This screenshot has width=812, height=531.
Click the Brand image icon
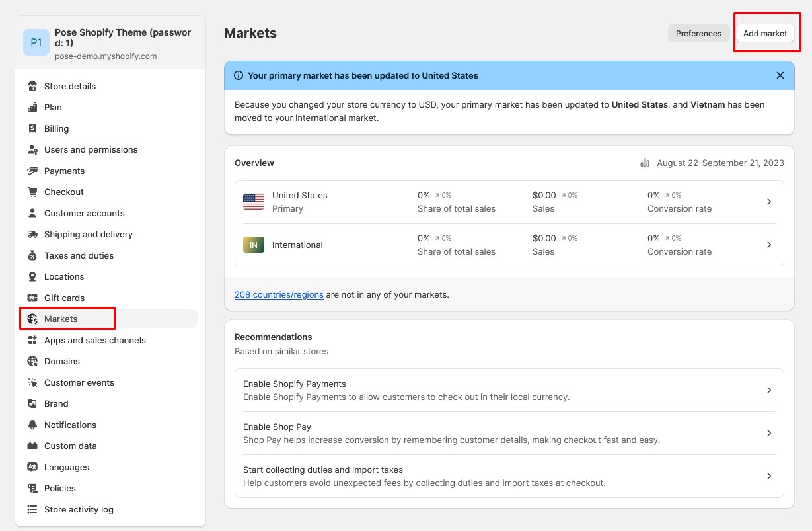[x=32, y=403]
